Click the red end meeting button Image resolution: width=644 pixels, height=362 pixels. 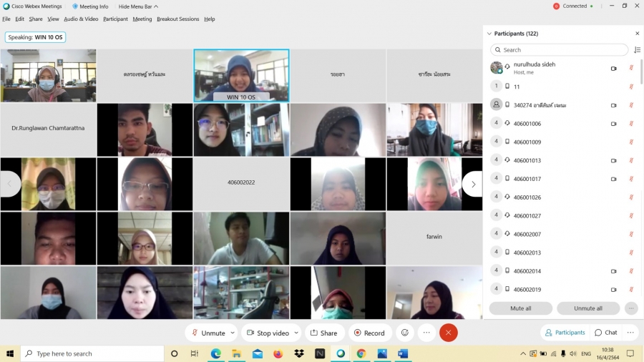pyautogui.click(x=449, y=333)
